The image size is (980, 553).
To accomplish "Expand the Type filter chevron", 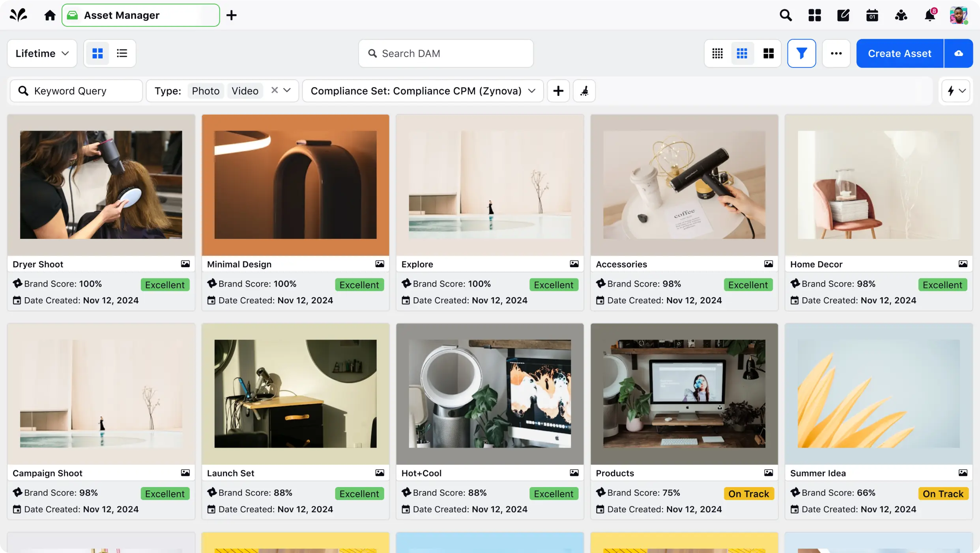I will [287, 90].
